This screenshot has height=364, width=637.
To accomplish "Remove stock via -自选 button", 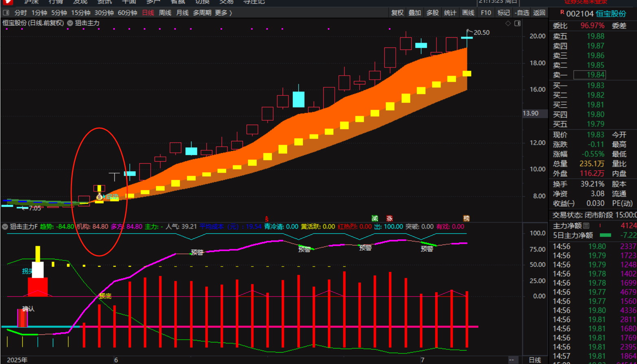I will click(x=521, y=13).
